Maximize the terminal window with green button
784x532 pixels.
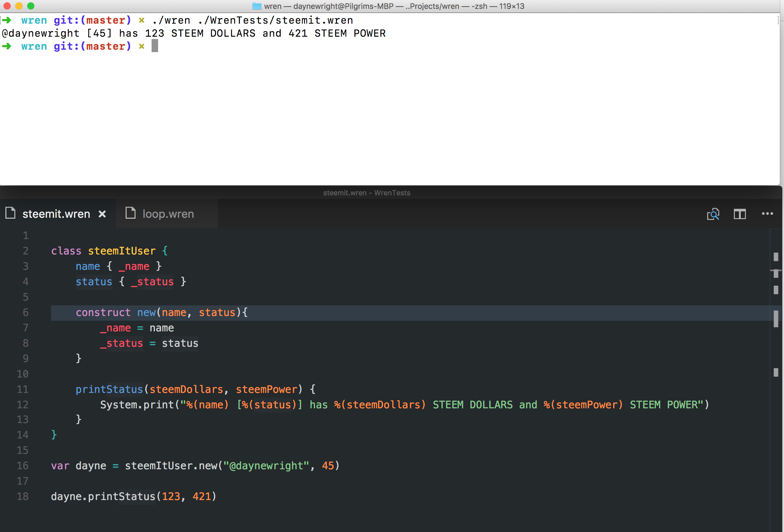[31, 6]
